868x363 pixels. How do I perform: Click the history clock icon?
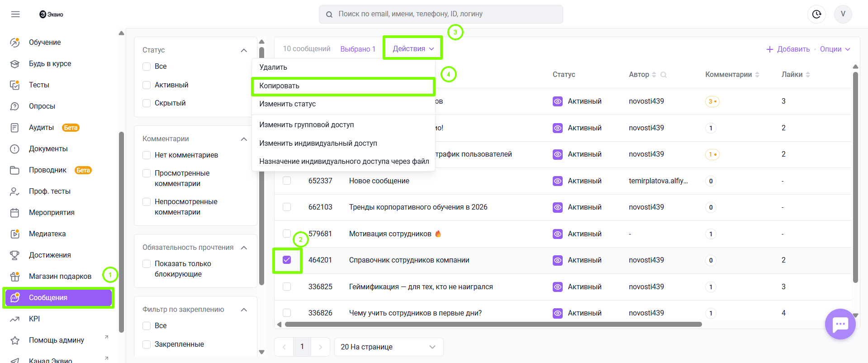click(816, 14)
